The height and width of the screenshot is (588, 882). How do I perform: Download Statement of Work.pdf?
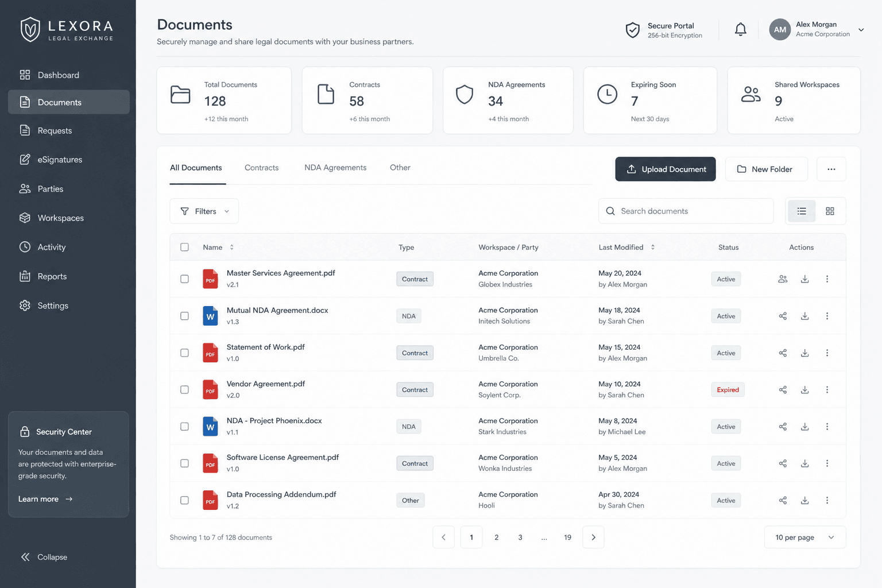(x=805, y=353)
